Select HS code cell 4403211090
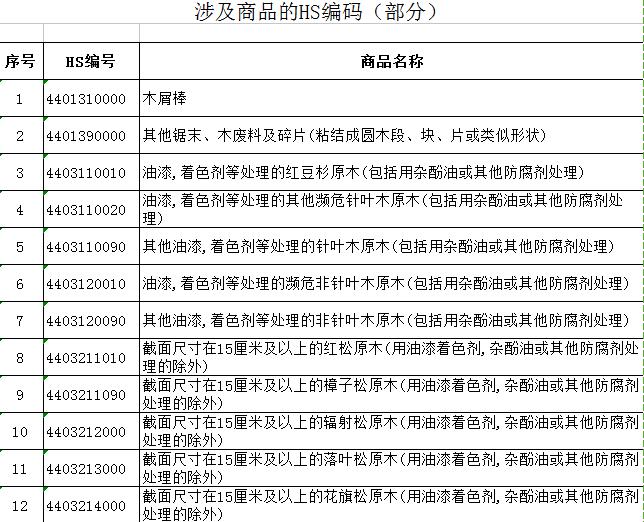This screenshot has height=522, width=644. [90, 395]
